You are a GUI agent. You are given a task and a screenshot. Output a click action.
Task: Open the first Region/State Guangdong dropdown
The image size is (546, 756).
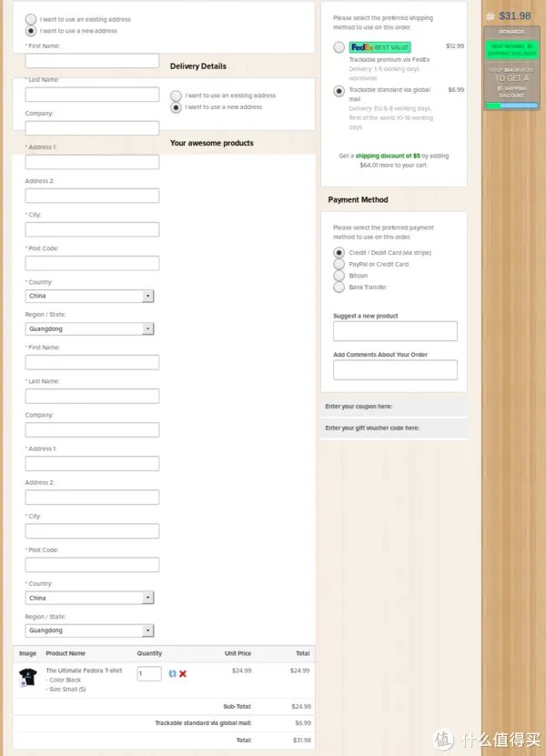(x=90, y=328)
